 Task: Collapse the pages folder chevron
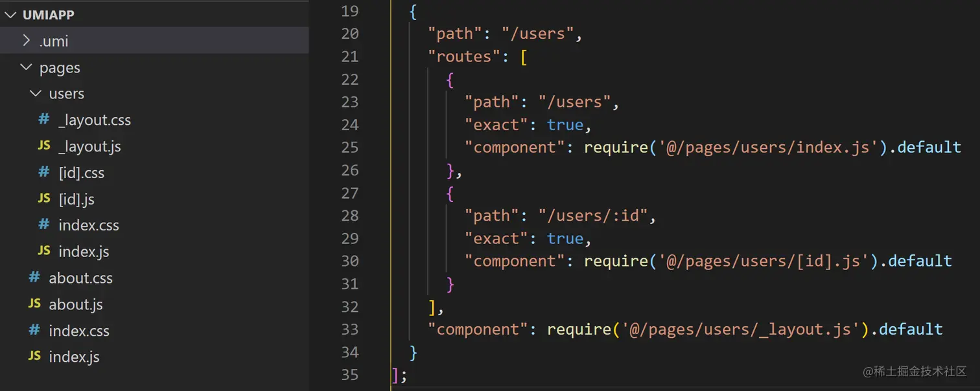[27, 67]
